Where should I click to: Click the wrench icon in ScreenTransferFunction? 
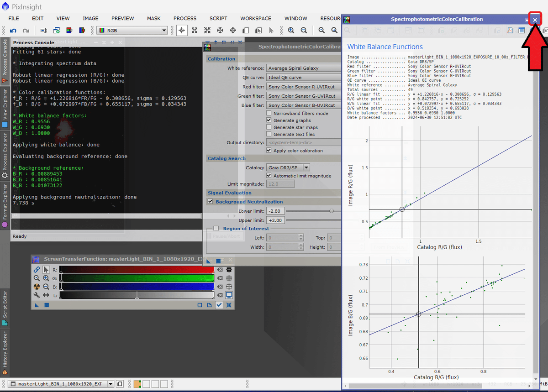click(x=37, y=295)
